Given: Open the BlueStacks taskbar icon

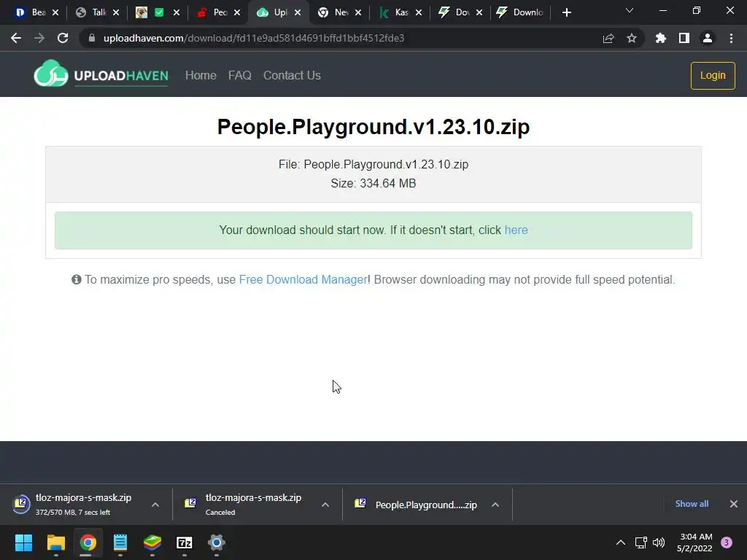Looking at the screenshot, I should click(x=152, y=542).
